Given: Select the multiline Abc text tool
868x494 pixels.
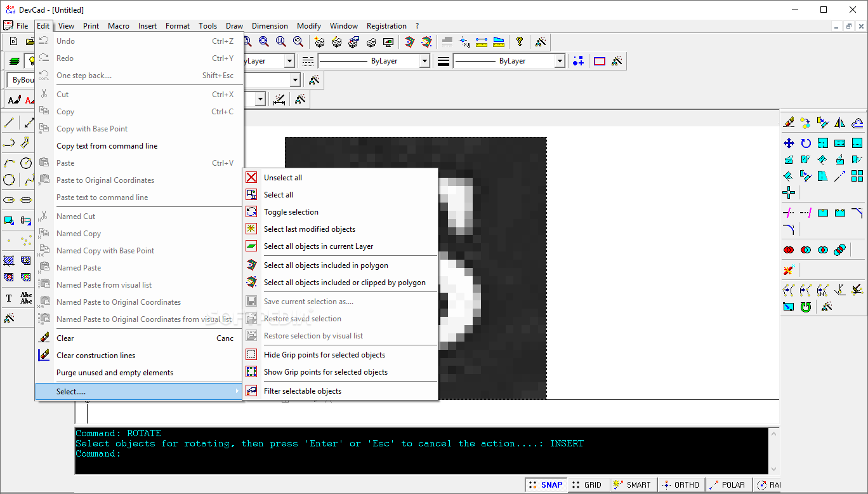Looking at the screenshot, I should coord(26,298).
